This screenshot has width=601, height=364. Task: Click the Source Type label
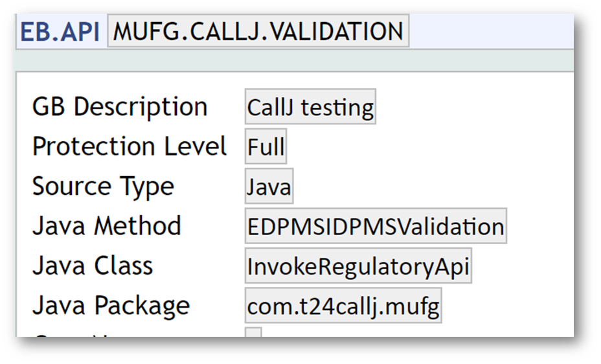103,187
